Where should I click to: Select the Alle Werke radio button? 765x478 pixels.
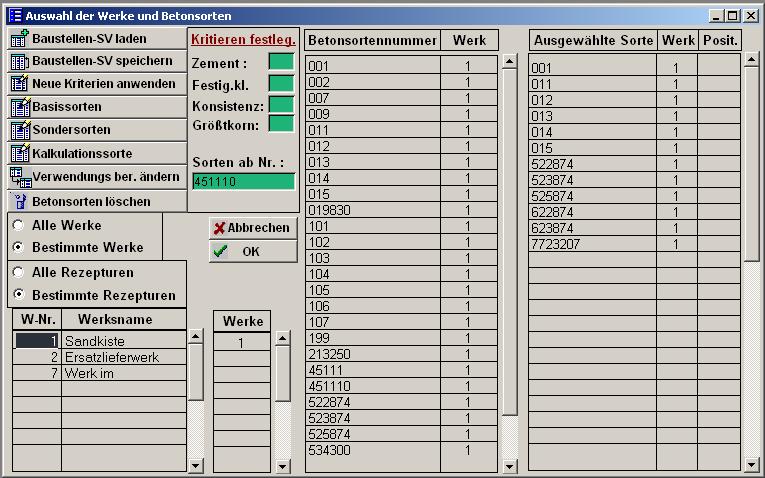pyautogui.click(x=18, y=226)
